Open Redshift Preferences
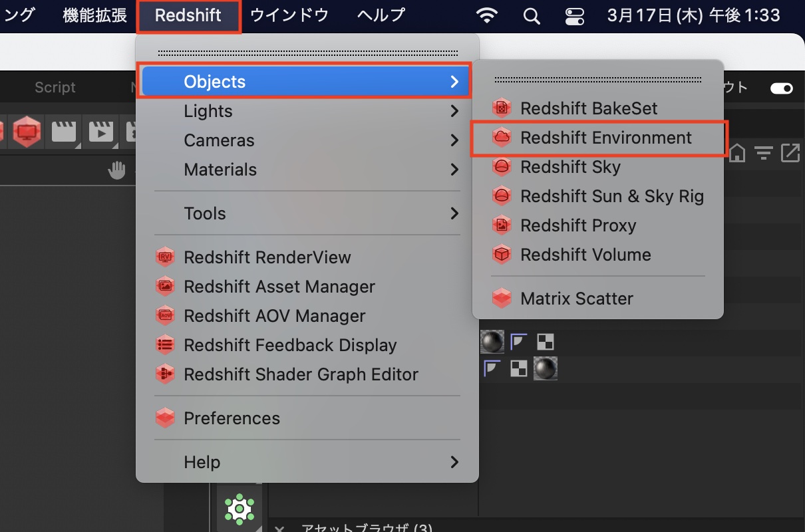This screenshot has height=532, width=805. pos(232,418)
